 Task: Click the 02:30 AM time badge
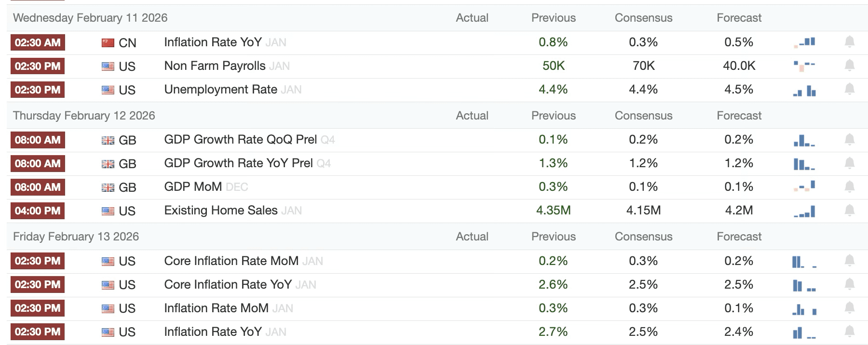pos(38,42)
